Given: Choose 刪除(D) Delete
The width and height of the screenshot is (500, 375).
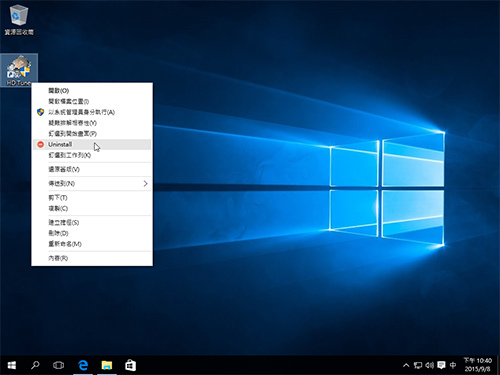Looking at the screenshot, I should coord(92,233).
